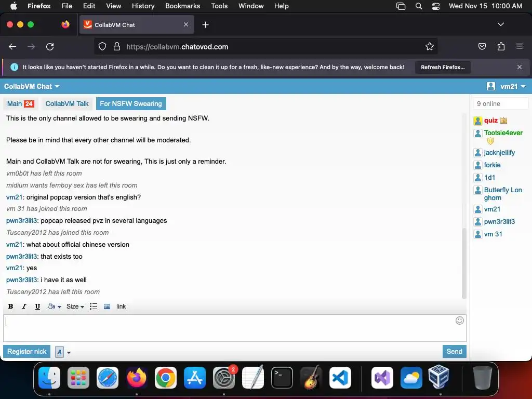Open Control Center in menu bar

pyautogui.click(x=436, y=6)
